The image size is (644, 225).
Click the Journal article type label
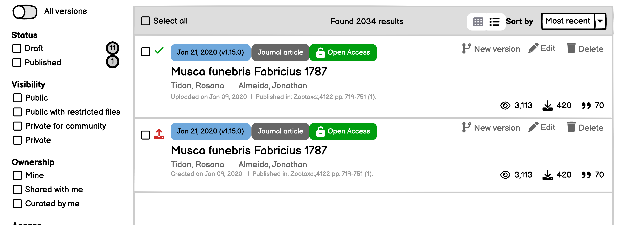click(280, 52)
